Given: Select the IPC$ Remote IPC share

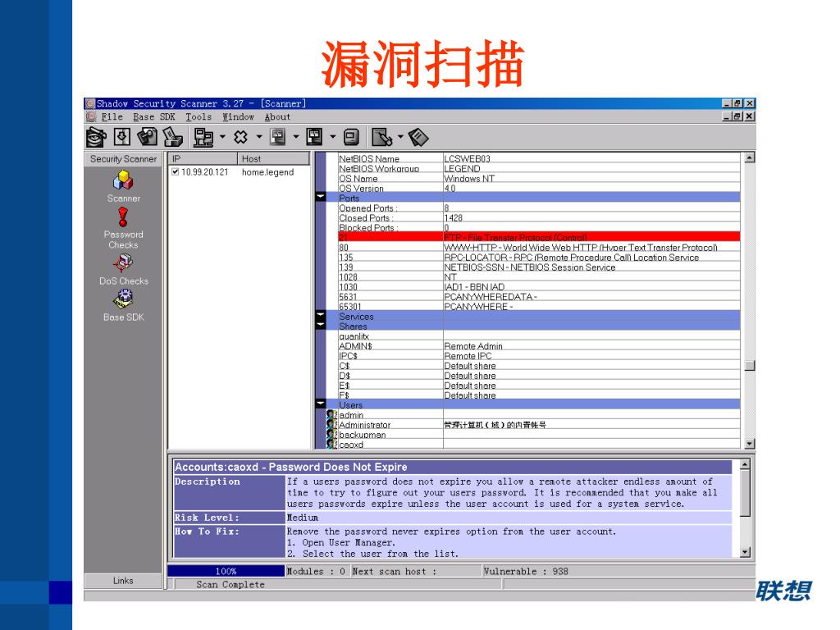Looking at the screenshot, I should [x=539, y=356].
